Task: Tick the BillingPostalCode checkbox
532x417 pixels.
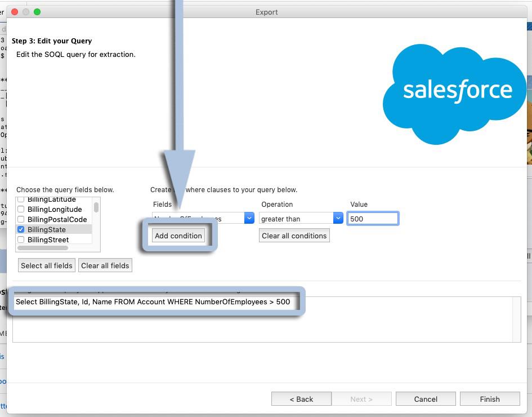Action: [x=21, y=220]
